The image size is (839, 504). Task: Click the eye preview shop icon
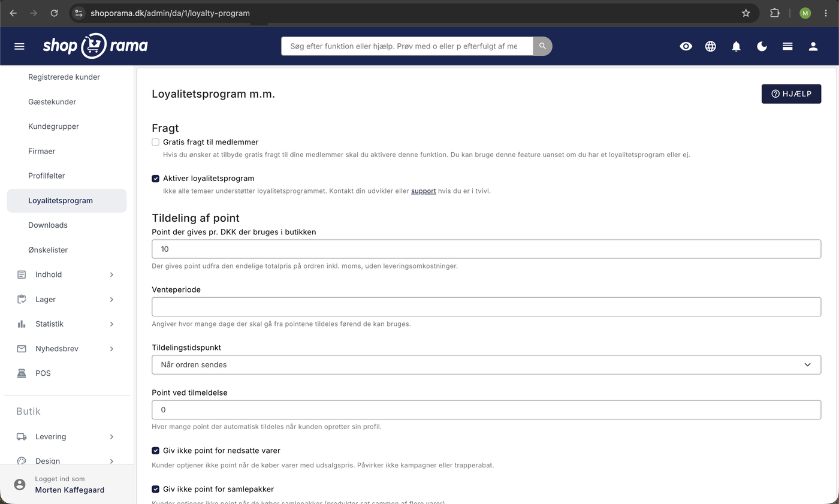point(686,46)
